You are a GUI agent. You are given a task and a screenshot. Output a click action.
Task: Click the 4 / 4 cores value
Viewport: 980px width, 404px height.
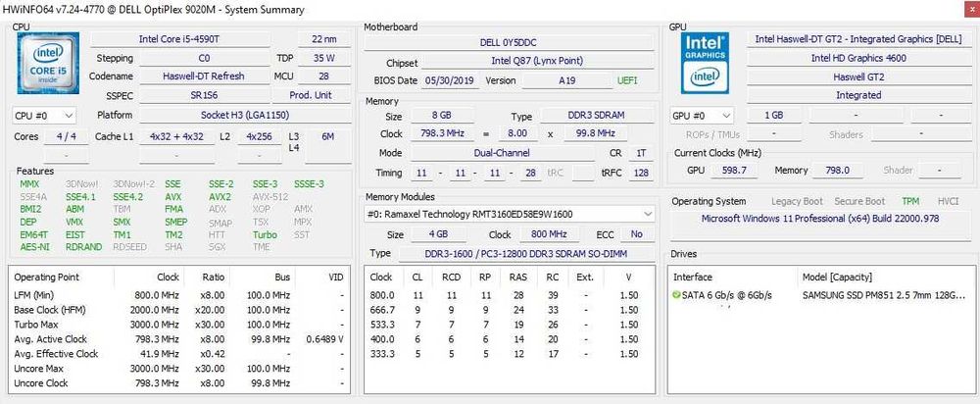click(66, 136)
